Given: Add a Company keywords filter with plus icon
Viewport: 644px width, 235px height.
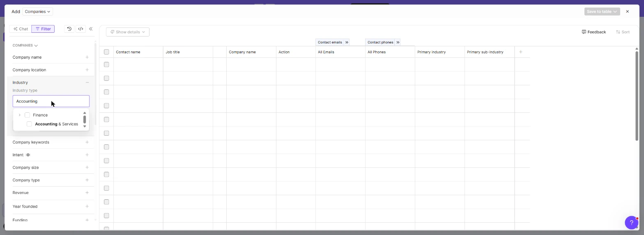Looking at the screenshot, I should point(87,142).
